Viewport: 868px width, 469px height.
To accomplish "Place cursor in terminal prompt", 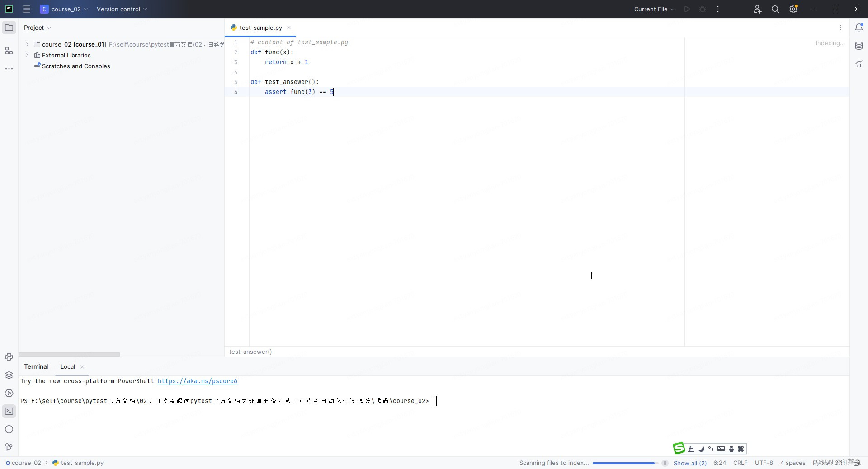I will point(435,401).
